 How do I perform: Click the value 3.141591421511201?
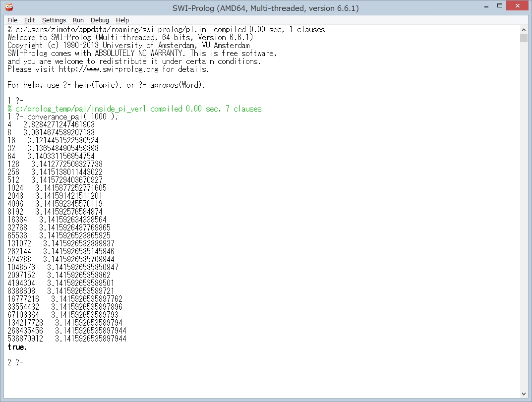tap(69, 196)
